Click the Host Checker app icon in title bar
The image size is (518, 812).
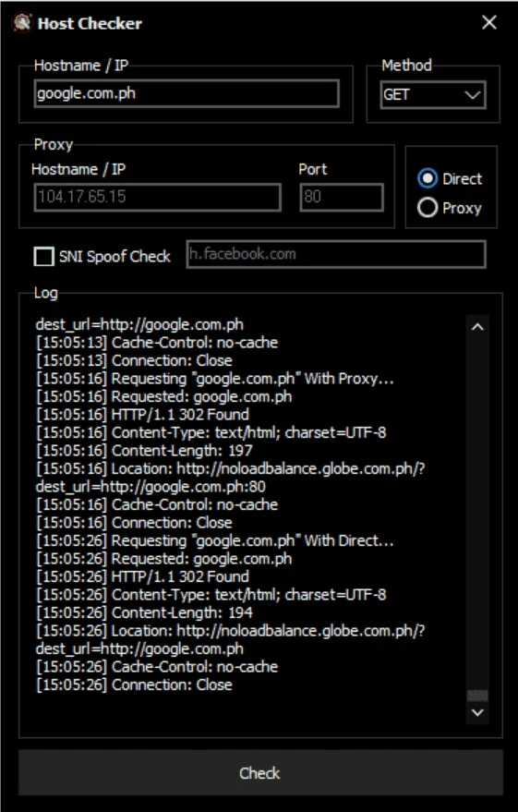pos(22,23)
